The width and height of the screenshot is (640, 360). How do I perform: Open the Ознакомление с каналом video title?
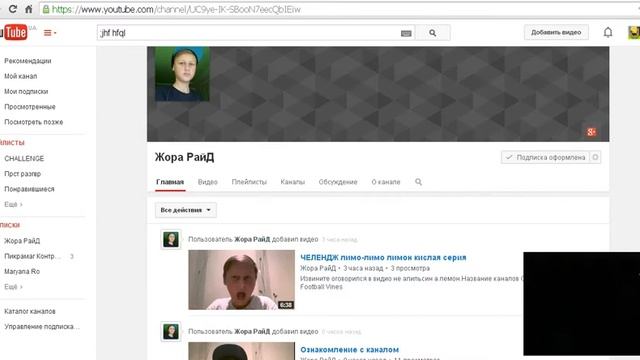click(349, 349)
